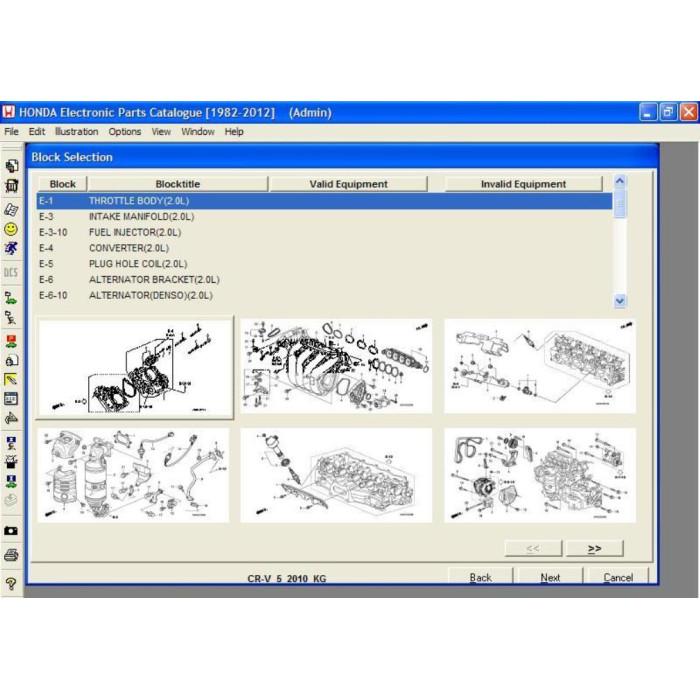Viewport: 700px width, 700px height.
Task: Select row E-6-10 ALTERNATOR(DENSO)(2.0L)
Action: pyautogui.click(x=324, y=295)
